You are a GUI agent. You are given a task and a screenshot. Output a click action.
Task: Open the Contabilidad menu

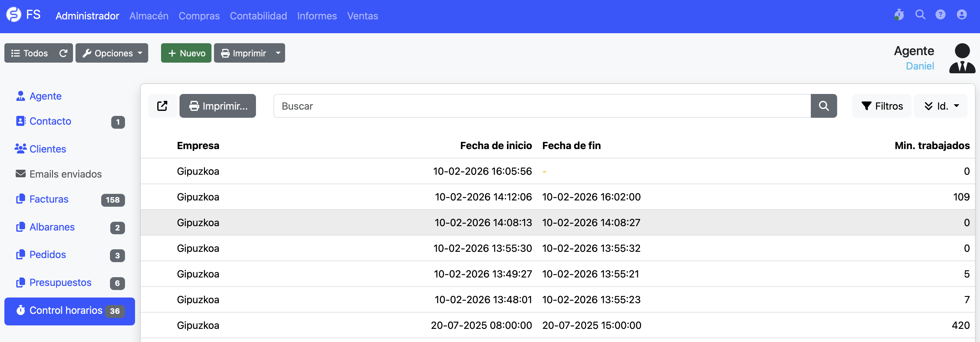(258, 16)
